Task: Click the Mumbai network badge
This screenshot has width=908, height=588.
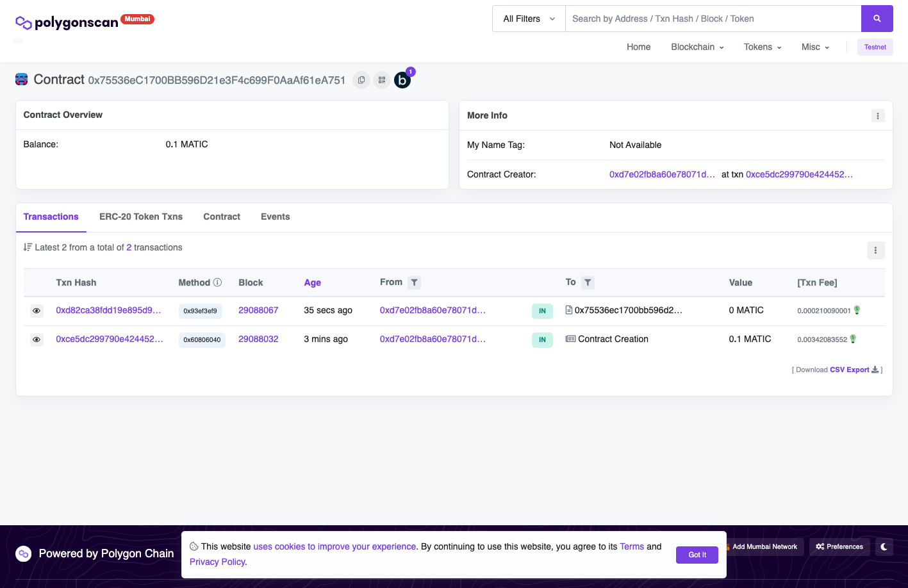Action: pyautogui.click(x=137, y=19)
